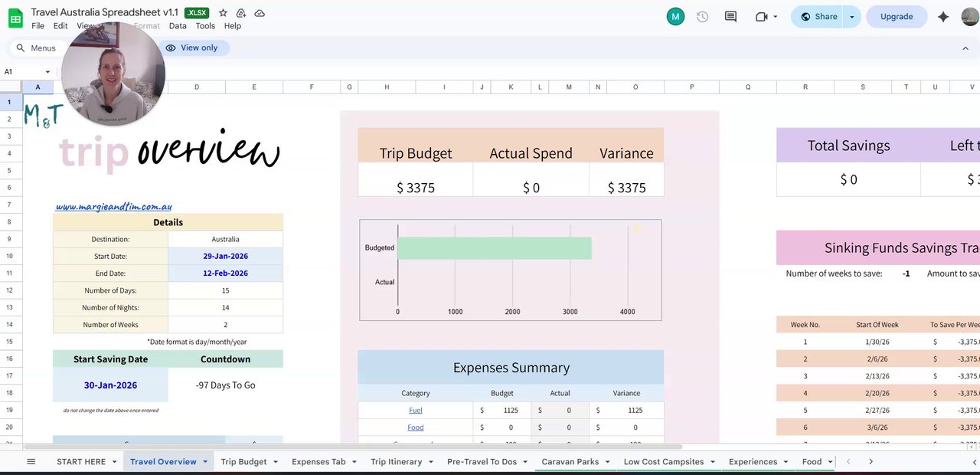Open Expenses Tab dropdown arrow
The height and width of the screenshot is (475, 980).
(x=354, y=462)
